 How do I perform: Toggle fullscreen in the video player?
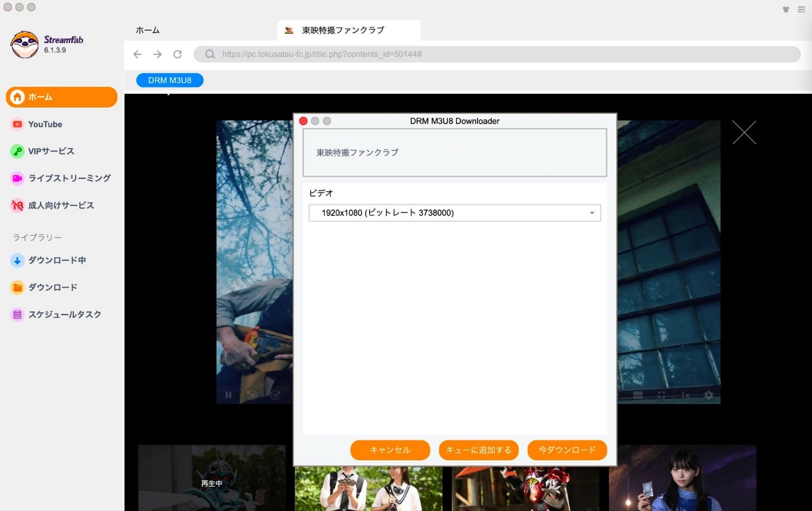(x=661, y=395)
